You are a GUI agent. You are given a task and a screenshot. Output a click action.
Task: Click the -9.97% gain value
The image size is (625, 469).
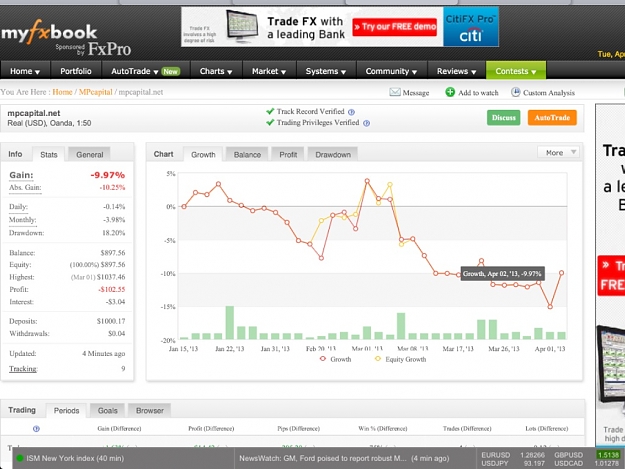(x=108, y=175)
